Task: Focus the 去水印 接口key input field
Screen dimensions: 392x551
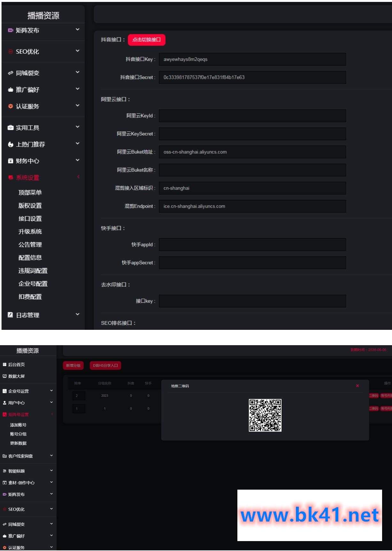Action: click(x=252, y=301)
